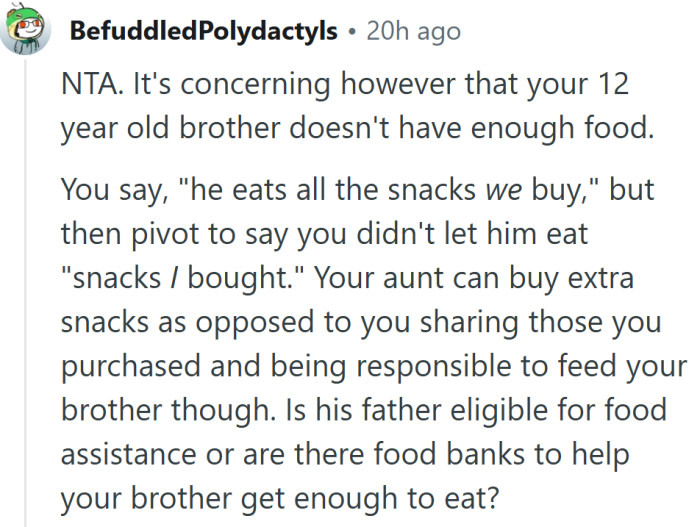
Task: Click the "20h ago" comment timestamp
Action: (x=413, y=31)
